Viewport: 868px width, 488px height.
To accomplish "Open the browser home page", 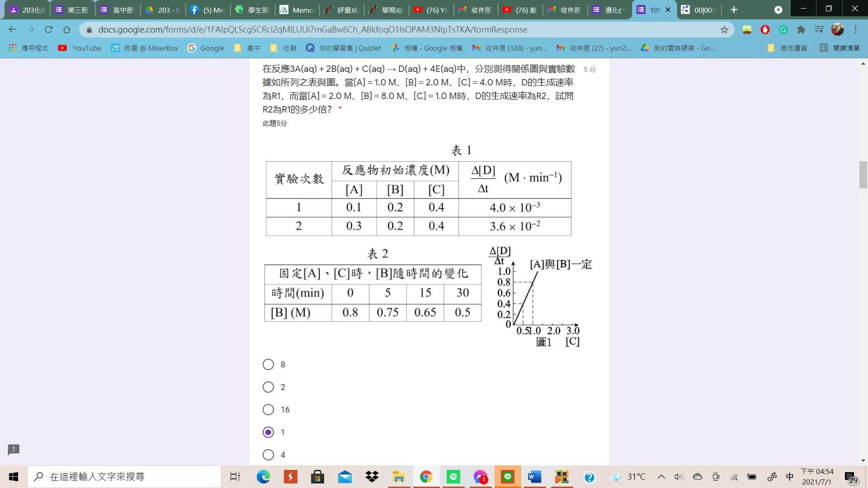I will point(66,29).
